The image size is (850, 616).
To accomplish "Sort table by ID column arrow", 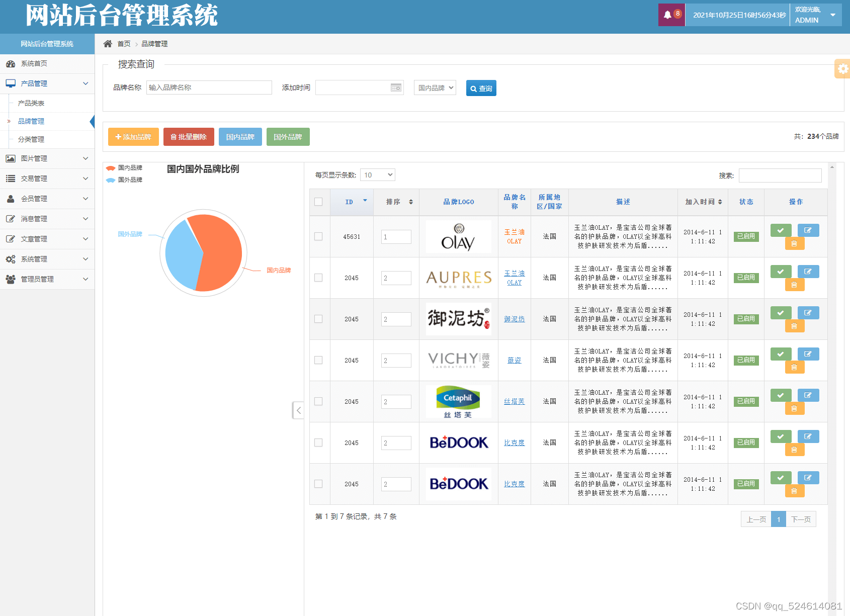I will [365, 201].
